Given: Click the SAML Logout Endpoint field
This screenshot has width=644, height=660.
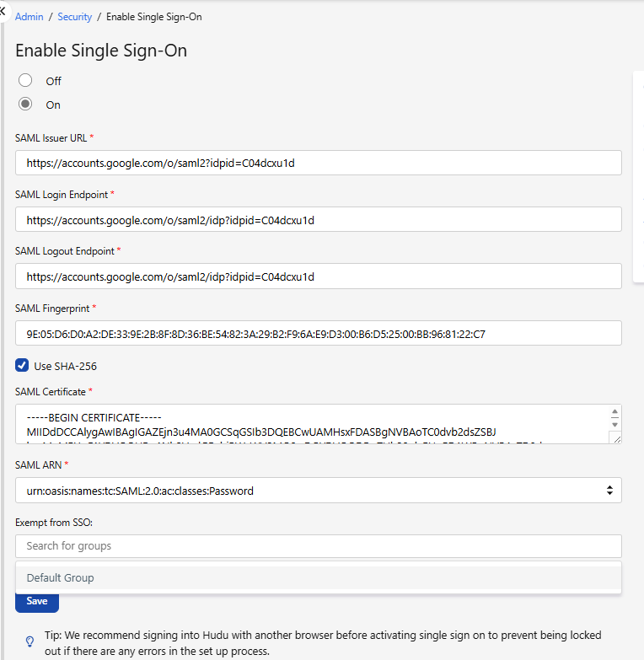Looking at the screenshot, I should [319, 276].
